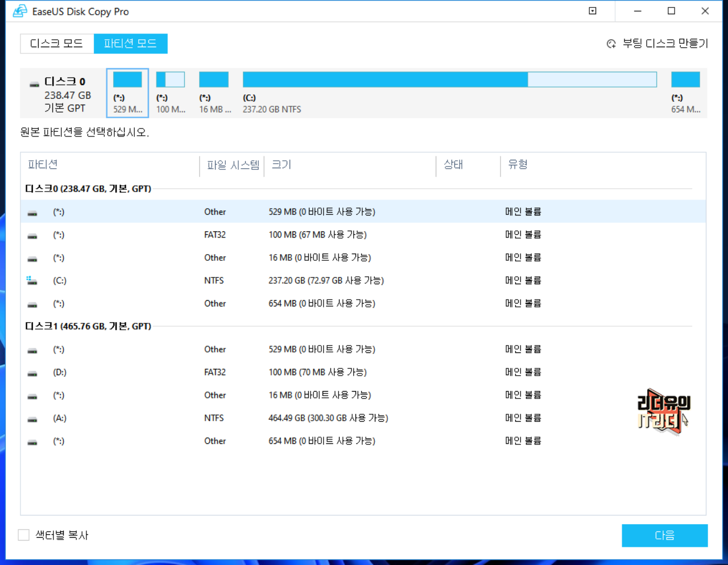Click the Windows system drive icon for (C:)
Image resolution: width=728 pixels, height=565 pixels.
(32, 280)
